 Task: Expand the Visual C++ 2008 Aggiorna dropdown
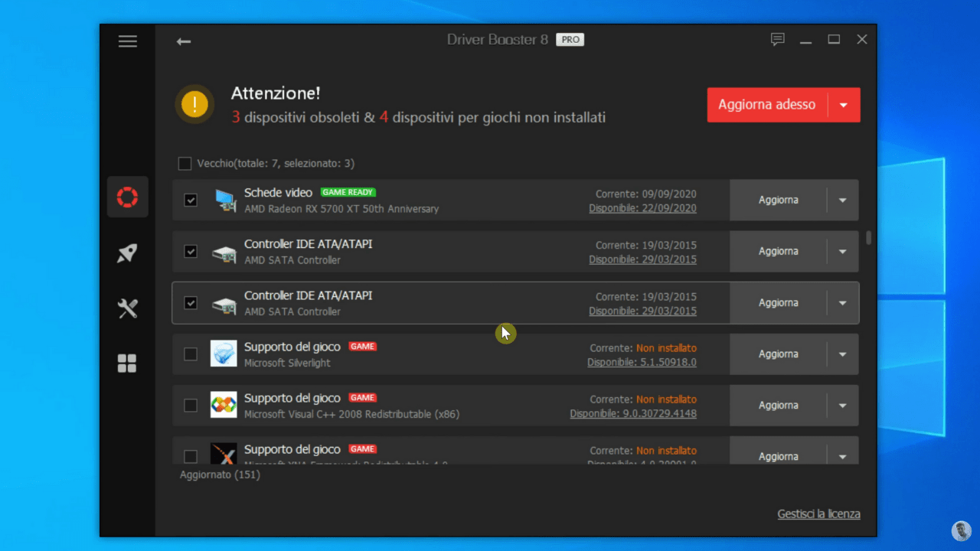pyautogui.click(x=843, y=406)
